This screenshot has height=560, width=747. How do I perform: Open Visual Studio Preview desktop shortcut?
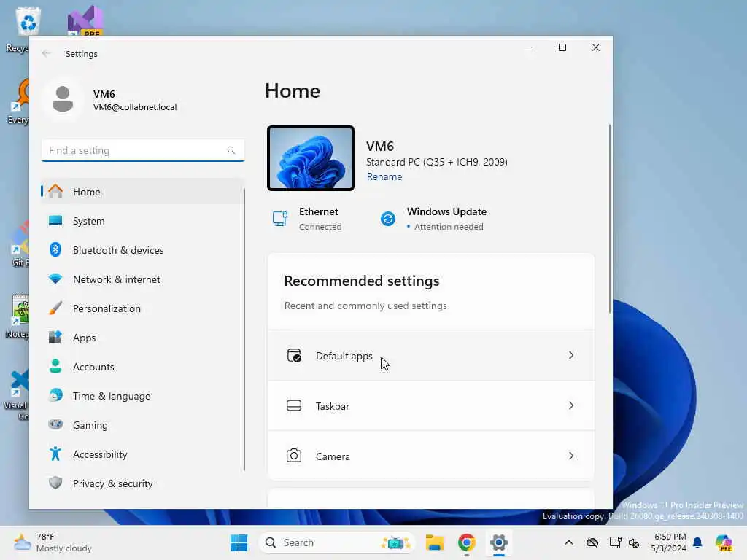tap(85, 21)
